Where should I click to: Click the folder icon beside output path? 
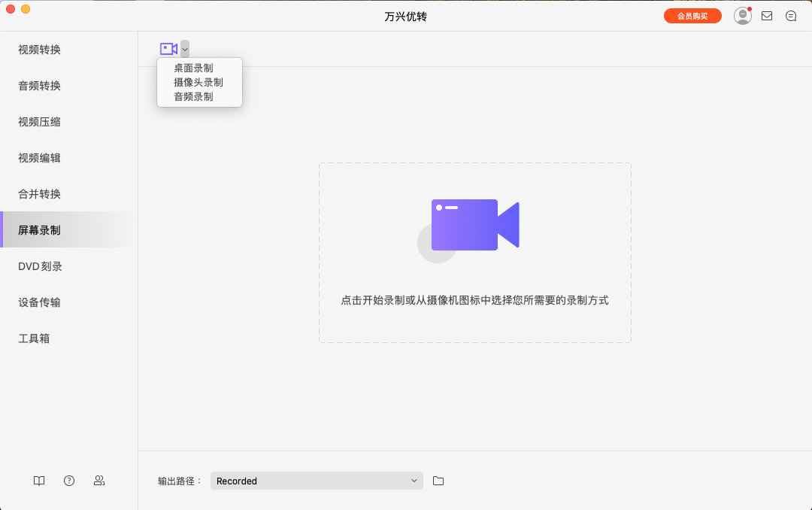coord(440,481)
